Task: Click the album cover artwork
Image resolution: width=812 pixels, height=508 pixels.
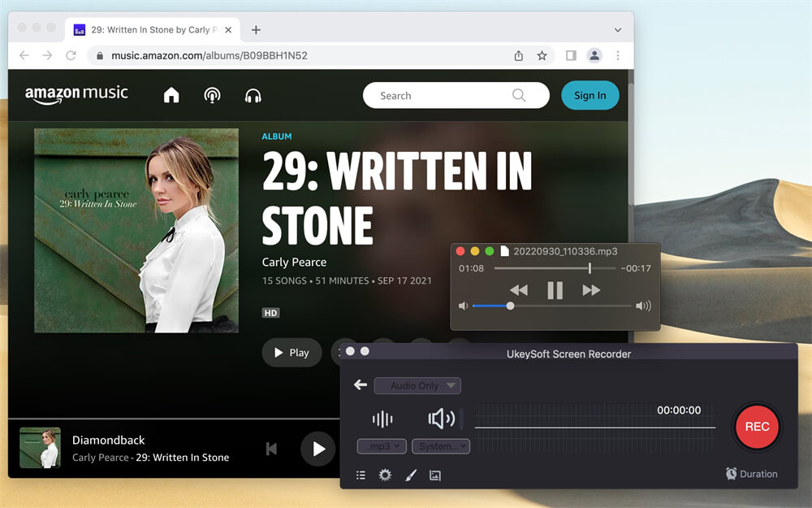Action: (136, 231)
